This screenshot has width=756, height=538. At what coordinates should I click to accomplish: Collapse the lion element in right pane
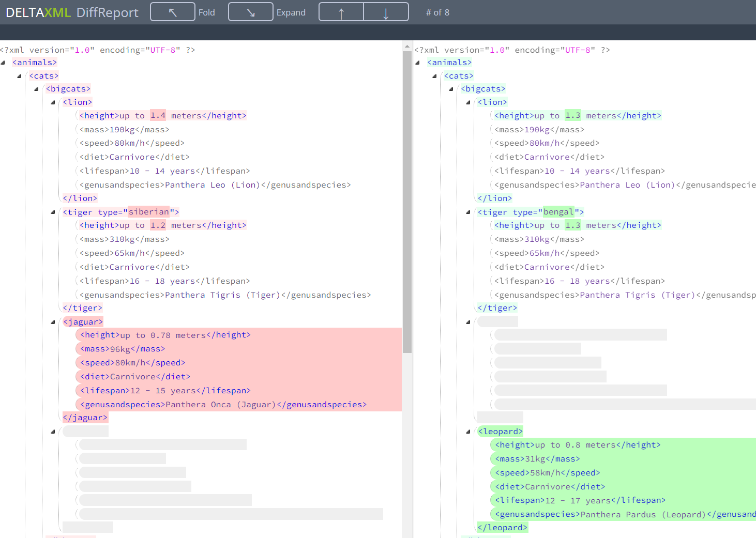(468, 102)
